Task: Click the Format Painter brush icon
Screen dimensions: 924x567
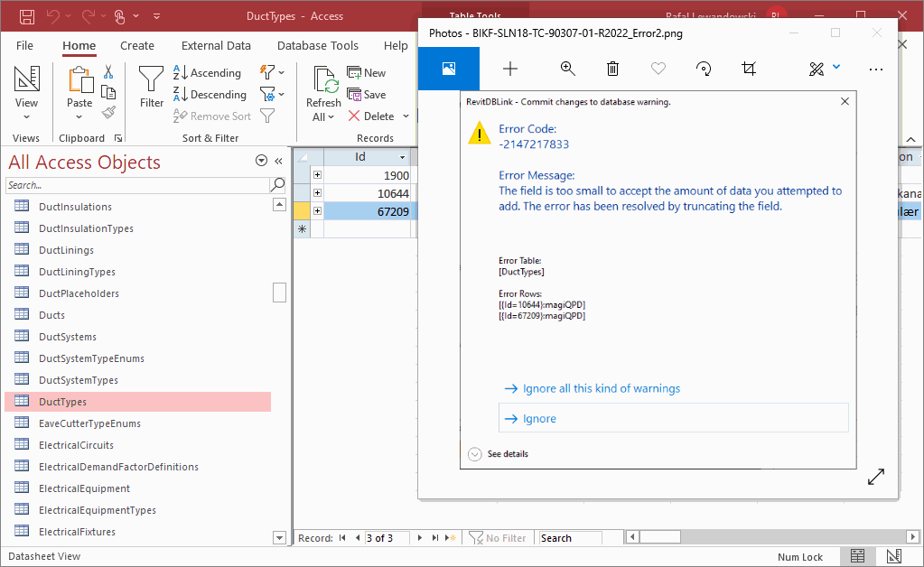Action: [x=108, y=112]
